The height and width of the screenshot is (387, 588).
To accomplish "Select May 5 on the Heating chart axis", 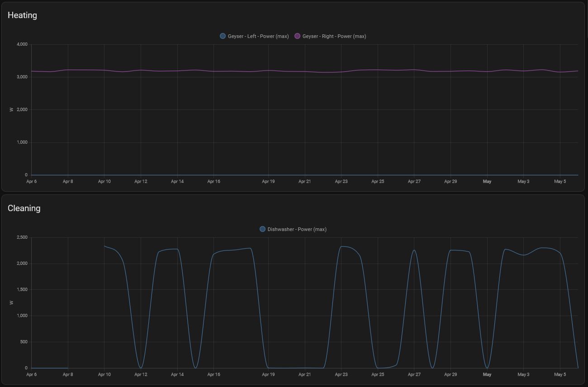I will click(x=560, y=182).
